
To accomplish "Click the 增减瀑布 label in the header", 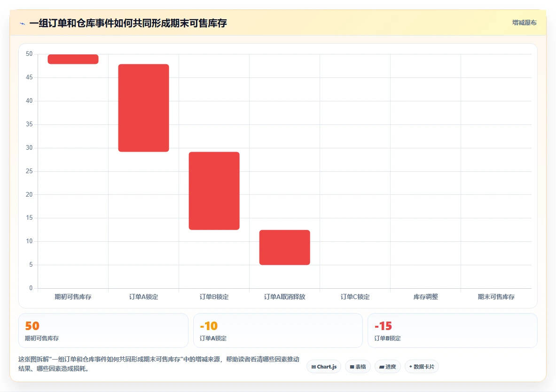I will pos(524,23).
